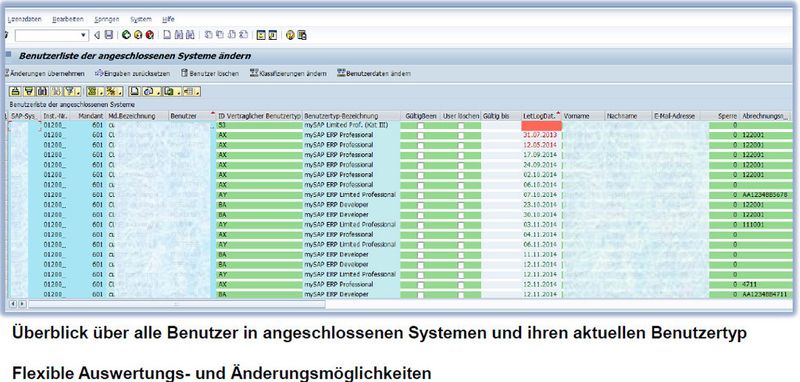The height and width of the screenshot is (382, 800).
Task: Open the Hilfe menu
Action: click(168, 19)
